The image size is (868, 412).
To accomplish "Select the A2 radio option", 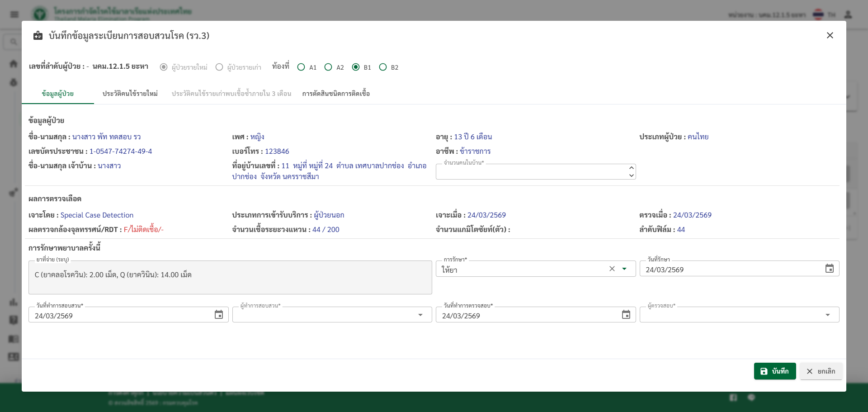I will (x=328, y=67).
